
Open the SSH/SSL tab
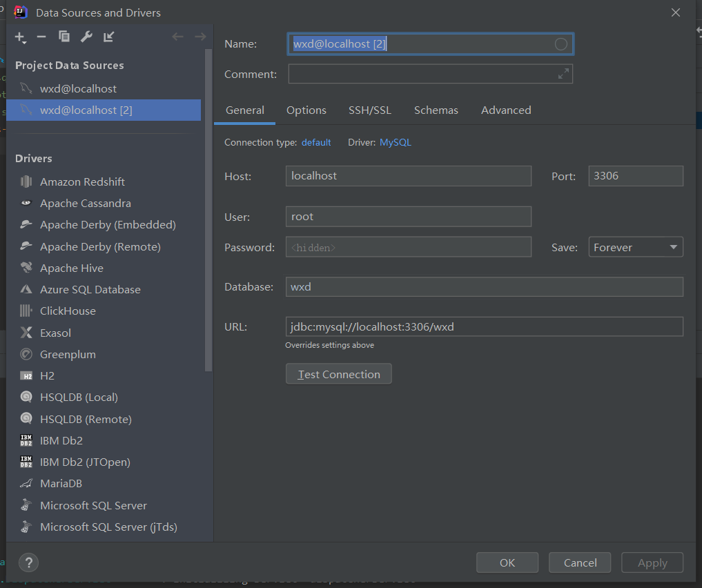pos(370,110)
